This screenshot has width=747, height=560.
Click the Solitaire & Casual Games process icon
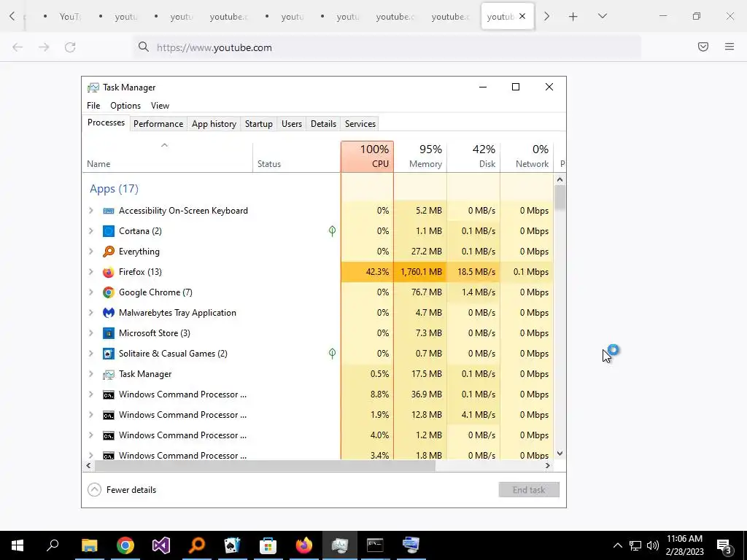click(x=109, y=354)
